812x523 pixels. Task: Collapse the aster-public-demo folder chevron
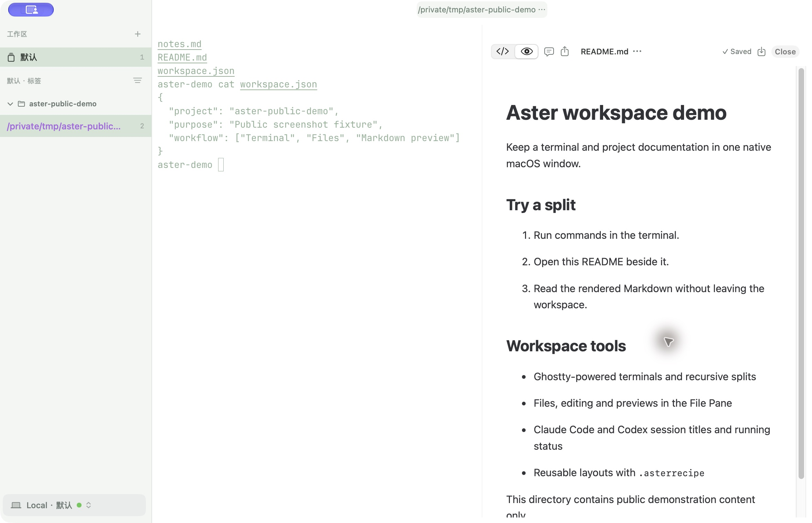(x=10, y=104)
